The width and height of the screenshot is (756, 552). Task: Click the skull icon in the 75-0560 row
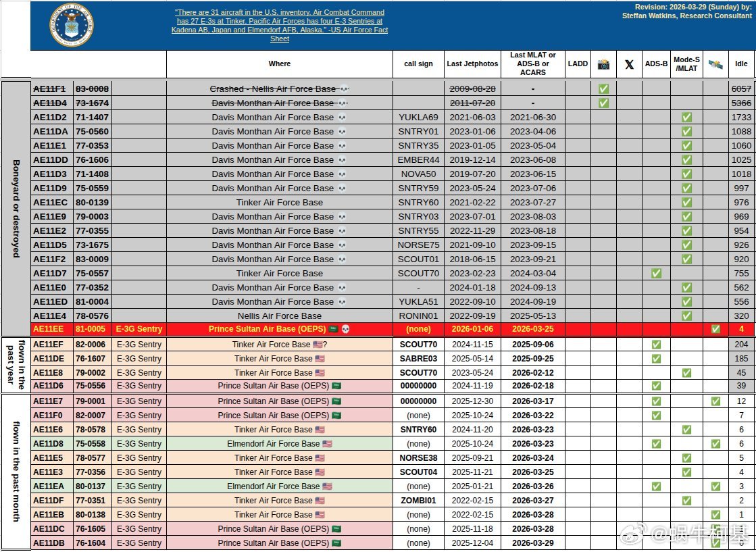click(342, 132)
